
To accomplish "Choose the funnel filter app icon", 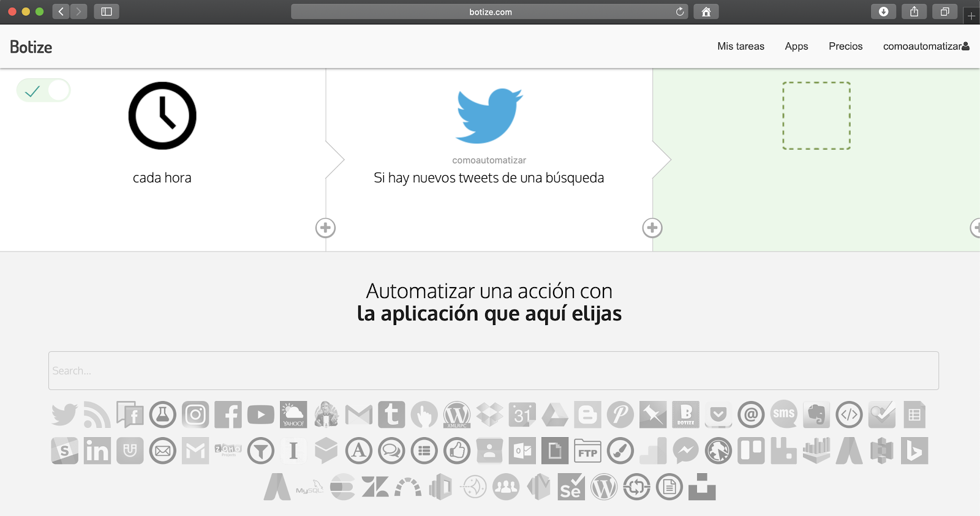I will tap(261, 451).
